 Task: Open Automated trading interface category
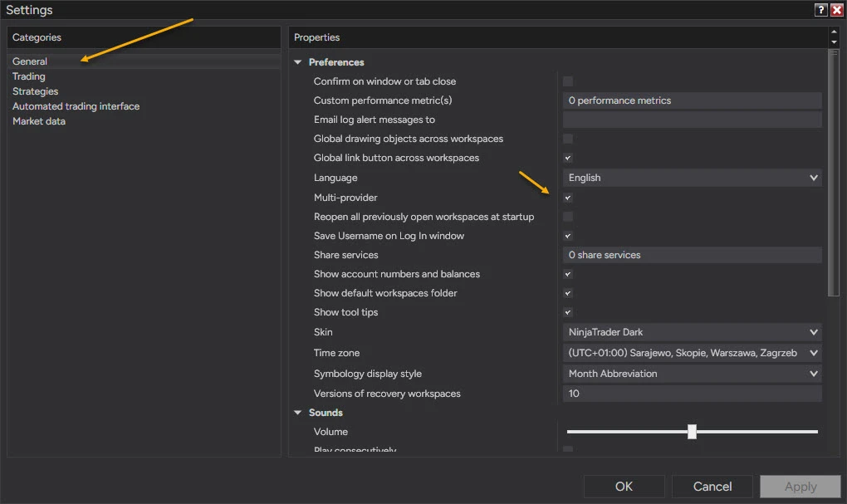76,106
